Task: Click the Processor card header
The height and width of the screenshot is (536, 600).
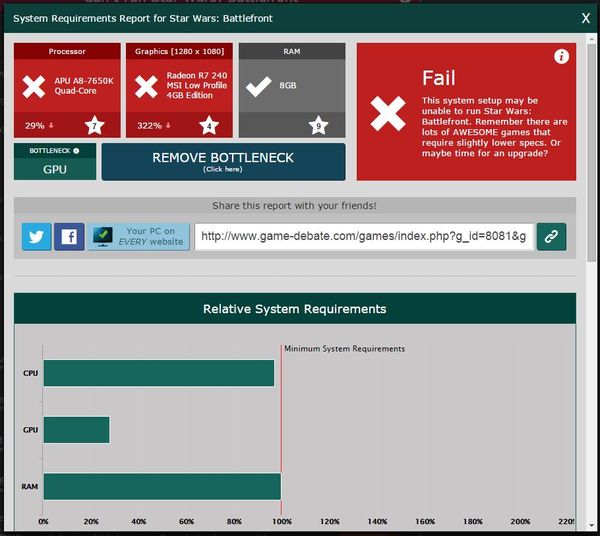Action: tap(67, 51)
